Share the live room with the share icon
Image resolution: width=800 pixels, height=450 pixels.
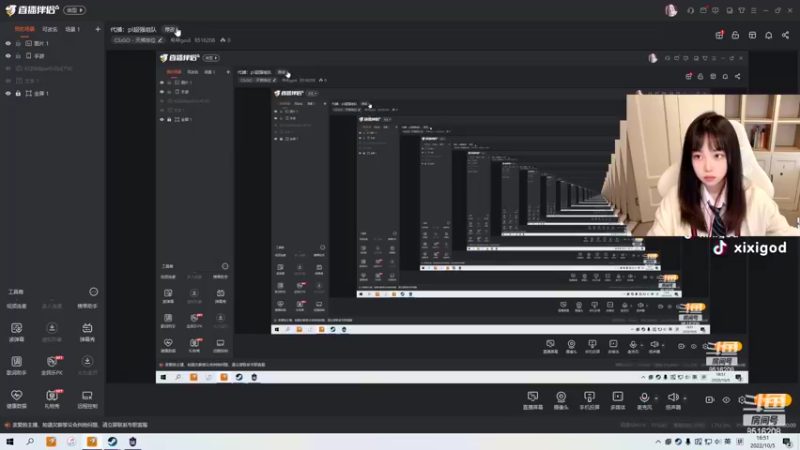pyautogui.click(x=785, y=35)
